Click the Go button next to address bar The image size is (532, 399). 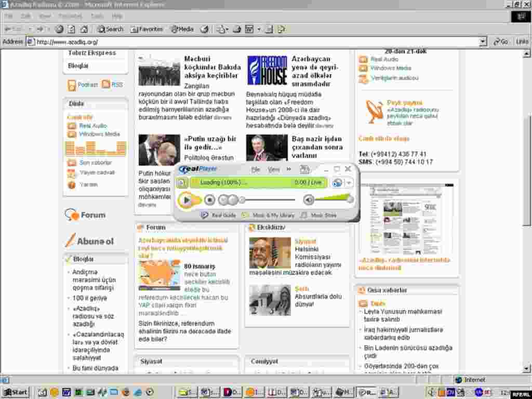(x=501, y=42)
